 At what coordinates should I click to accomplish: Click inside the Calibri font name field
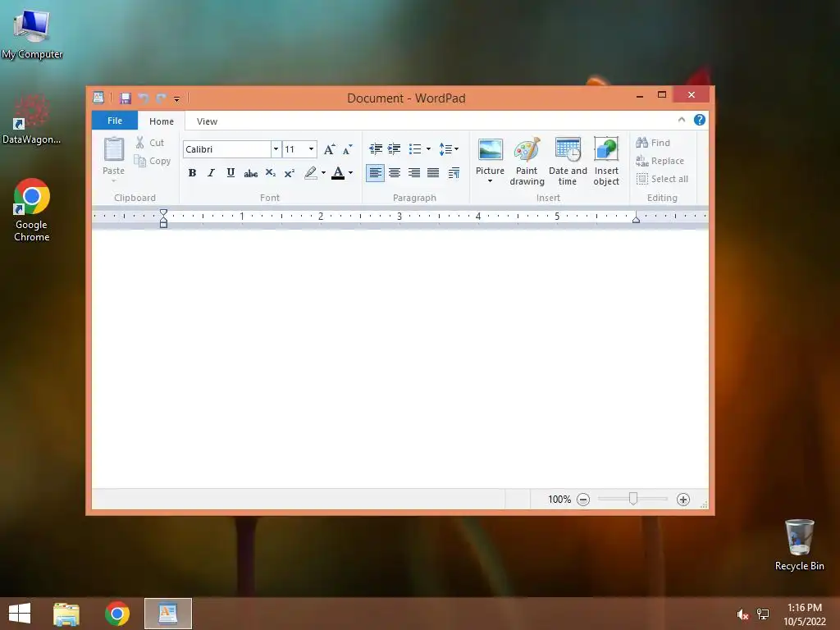[227, 149]
